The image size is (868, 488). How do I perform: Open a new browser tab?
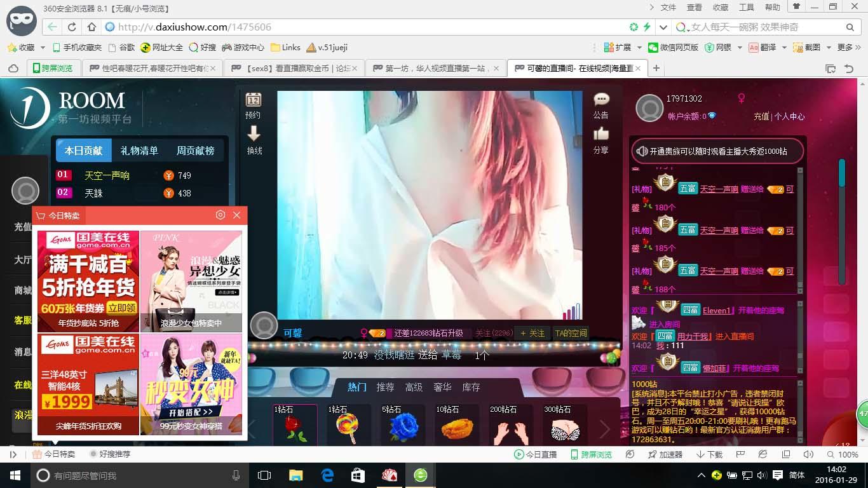(656, 69)
